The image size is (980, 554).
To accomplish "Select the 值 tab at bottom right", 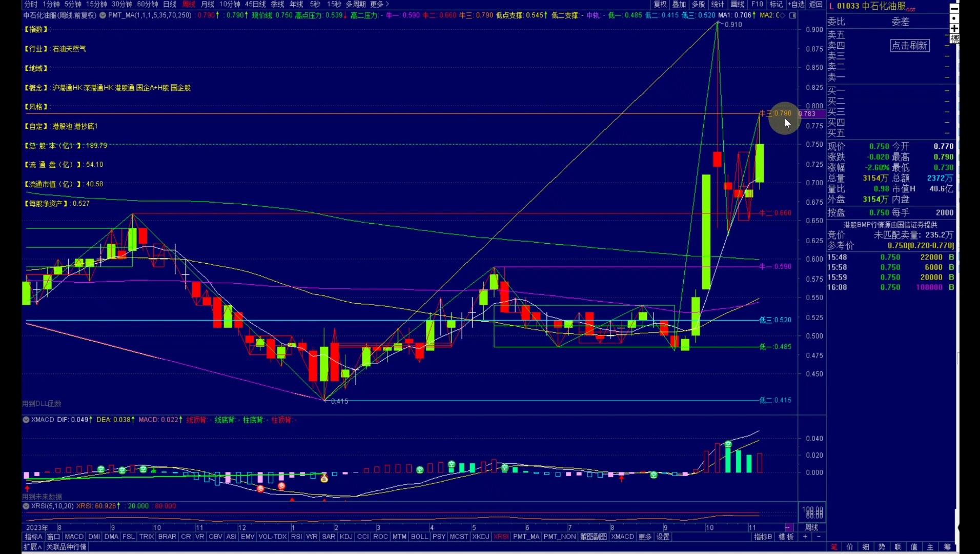I will click(914, 547).
